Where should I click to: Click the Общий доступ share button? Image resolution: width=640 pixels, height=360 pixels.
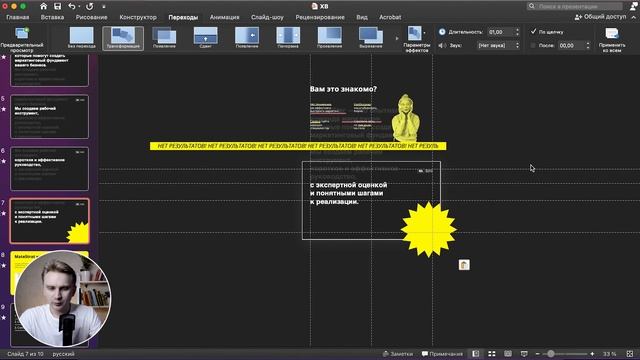coord(600,17)
